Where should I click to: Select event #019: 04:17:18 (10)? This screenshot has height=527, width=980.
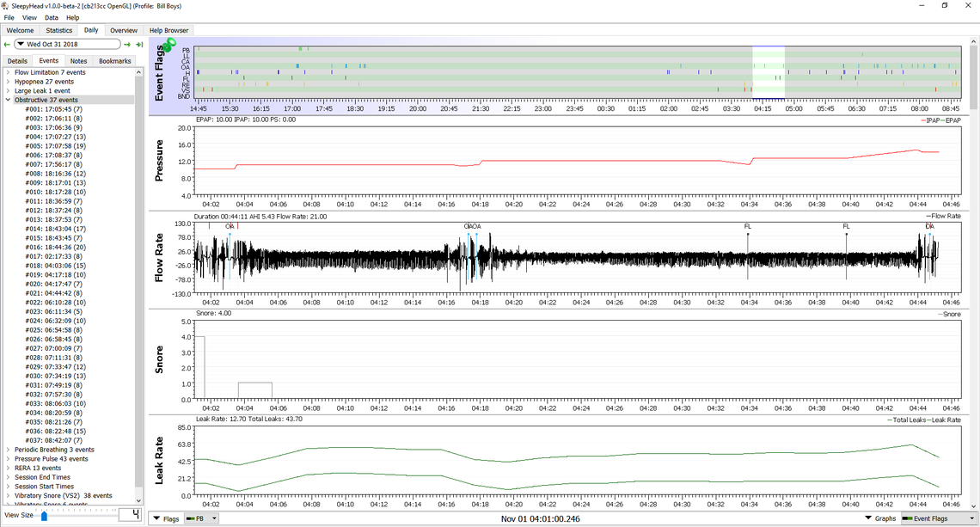(56, 275)
